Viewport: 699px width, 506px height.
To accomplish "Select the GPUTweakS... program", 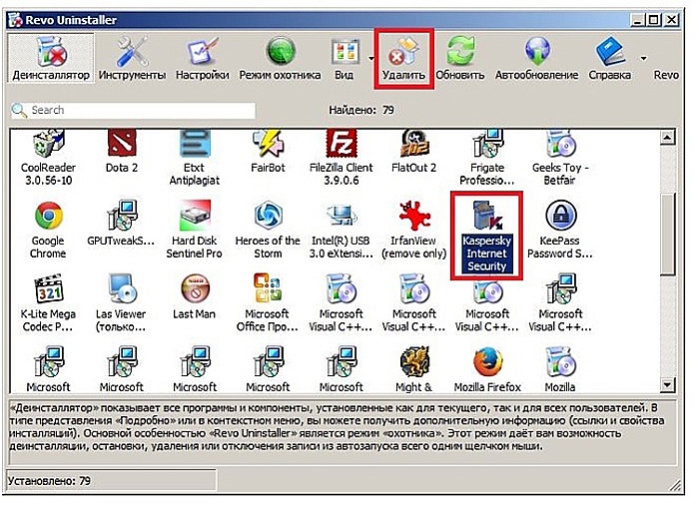I will (x=121, y=224).
